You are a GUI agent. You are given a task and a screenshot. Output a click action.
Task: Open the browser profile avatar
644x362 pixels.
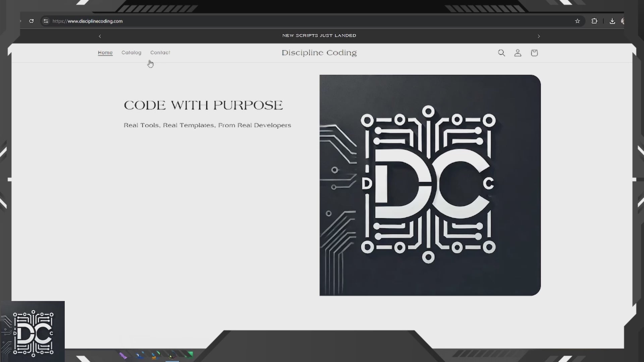[x=622, y=21]
